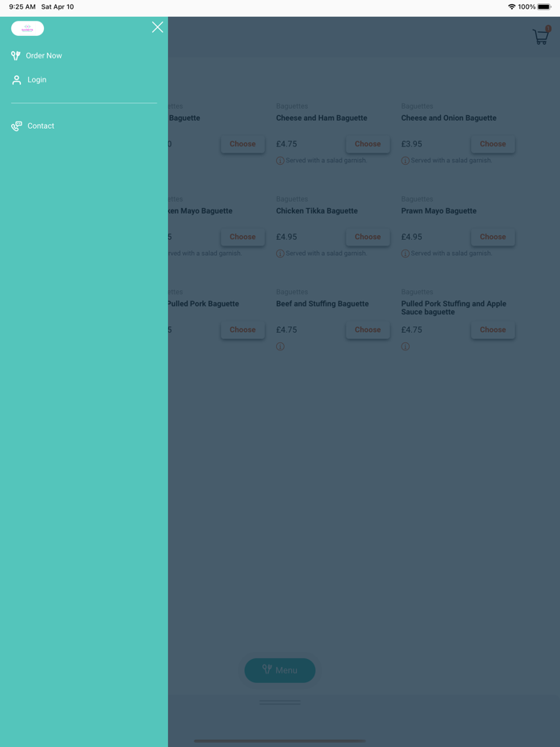
Task: Click the battery icon in status bar
Action: pos(544,6)
